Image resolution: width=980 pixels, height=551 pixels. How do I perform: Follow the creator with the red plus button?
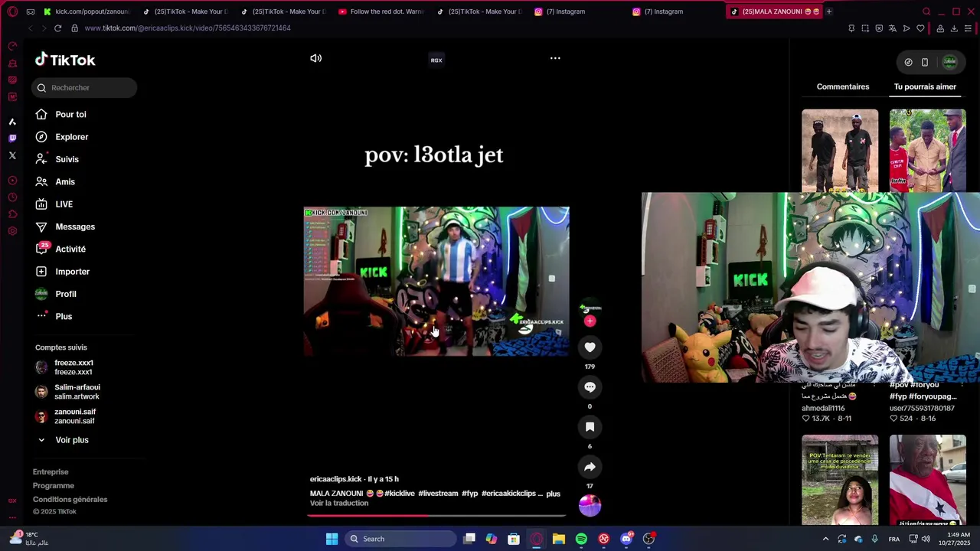click(590, 321)
